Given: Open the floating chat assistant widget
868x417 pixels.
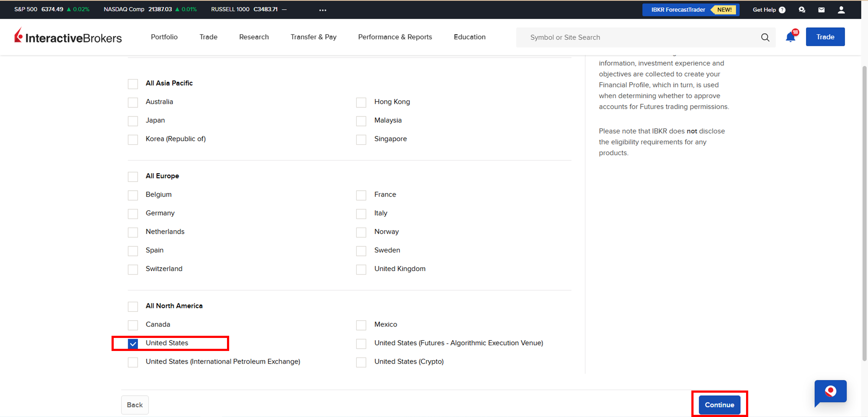Looking at the screenshot, I should click(830, 392).
